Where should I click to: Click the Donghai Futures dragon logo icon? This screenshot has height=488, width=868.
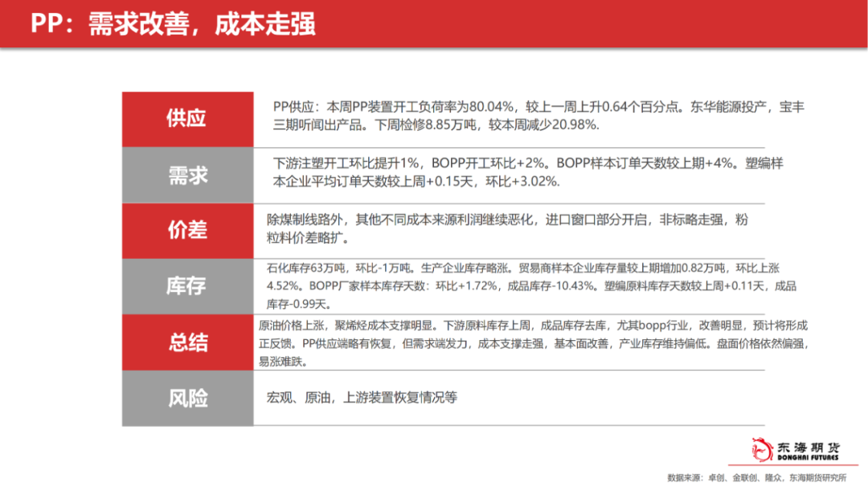tap(762, 449)
